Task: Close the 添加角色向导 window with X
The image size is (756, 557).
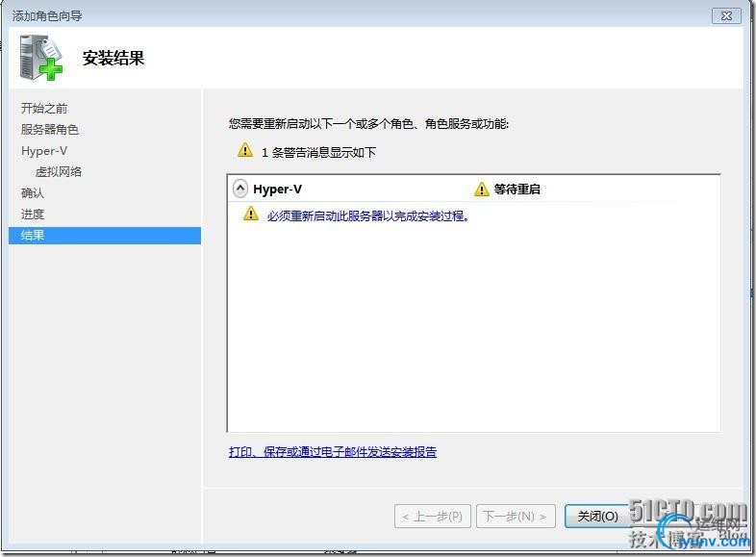Action: (726, 16)
